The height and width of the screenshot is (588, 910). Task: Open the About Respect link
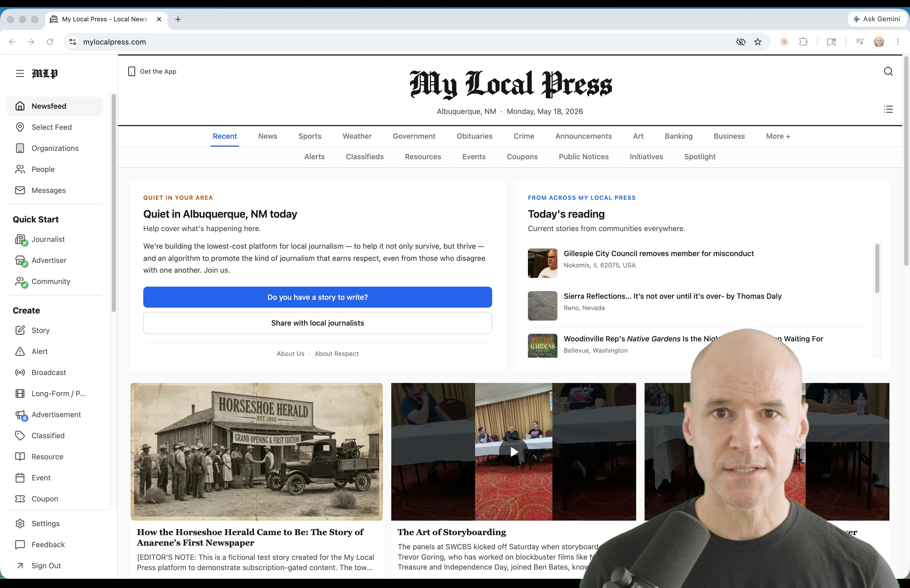pos(337,354)
